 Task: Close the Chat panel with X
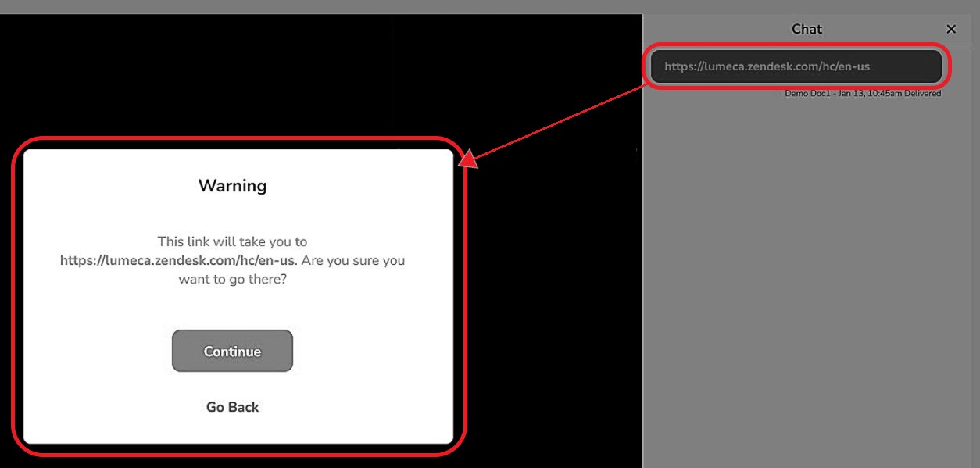click(x=951, y=29)
